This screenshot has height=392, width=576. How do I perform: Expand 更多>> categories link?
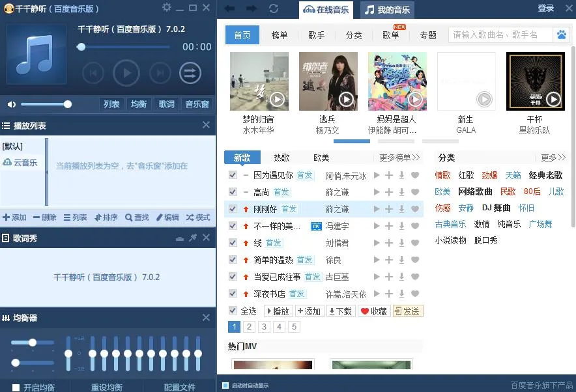point(553,158)
